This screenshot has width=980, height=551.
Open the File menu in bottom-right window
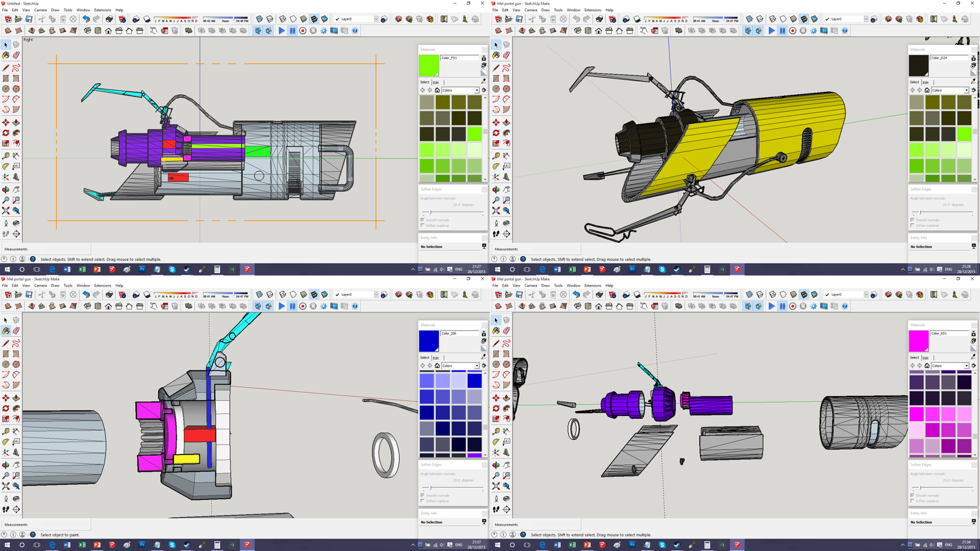coord(495,285)
